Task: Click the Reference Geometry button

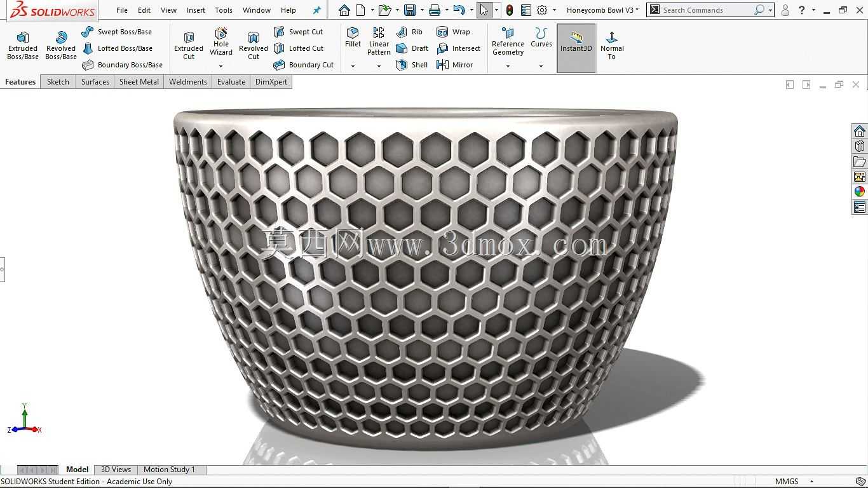Action: pos(508,42)
